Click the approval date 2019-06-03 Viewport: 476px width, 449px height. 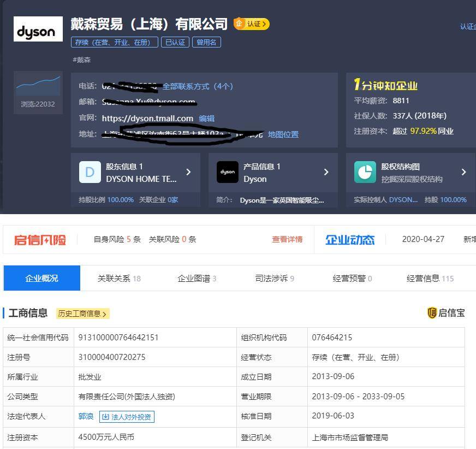[333, 416]
